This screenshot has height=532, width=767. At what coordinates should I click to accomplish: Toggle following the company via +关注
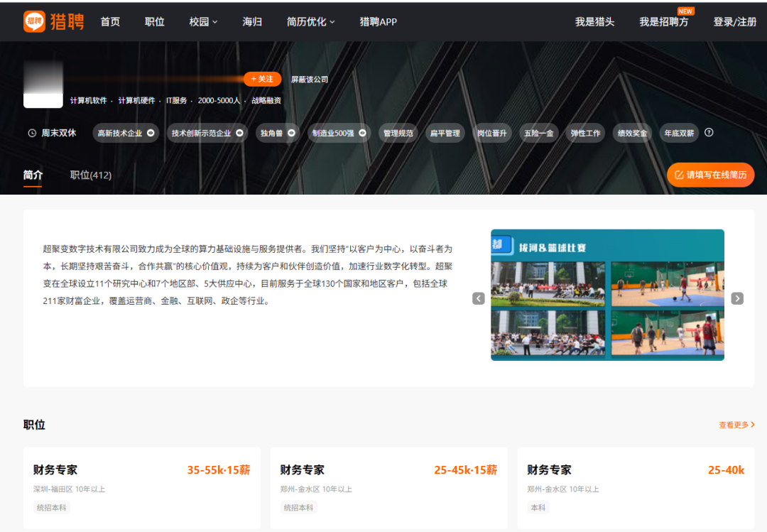(x=262, y=79)
